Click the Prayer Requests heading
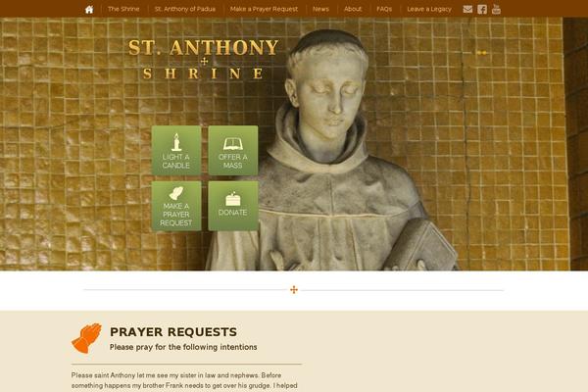 click(173, 332)
